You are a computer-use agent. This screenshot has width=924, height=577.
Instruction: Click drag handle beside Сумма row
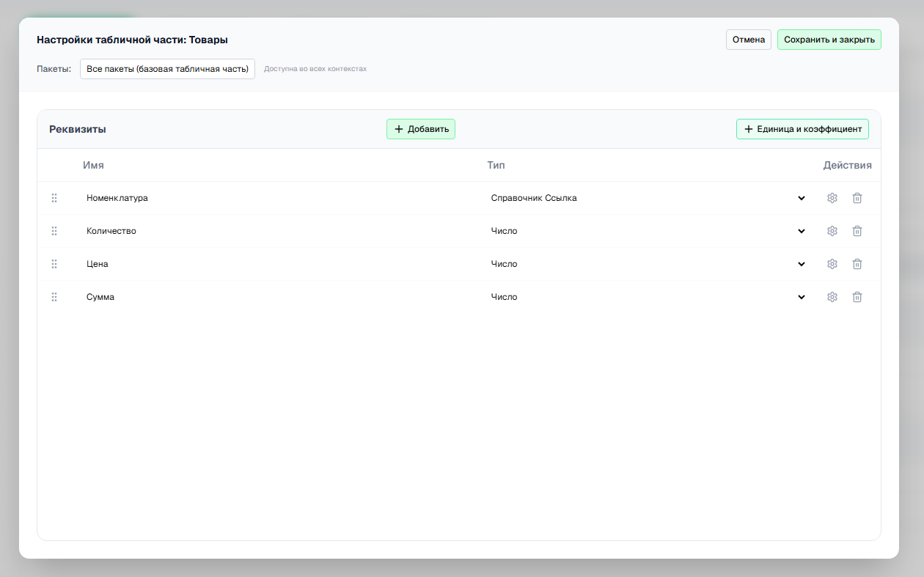point(54,297)
